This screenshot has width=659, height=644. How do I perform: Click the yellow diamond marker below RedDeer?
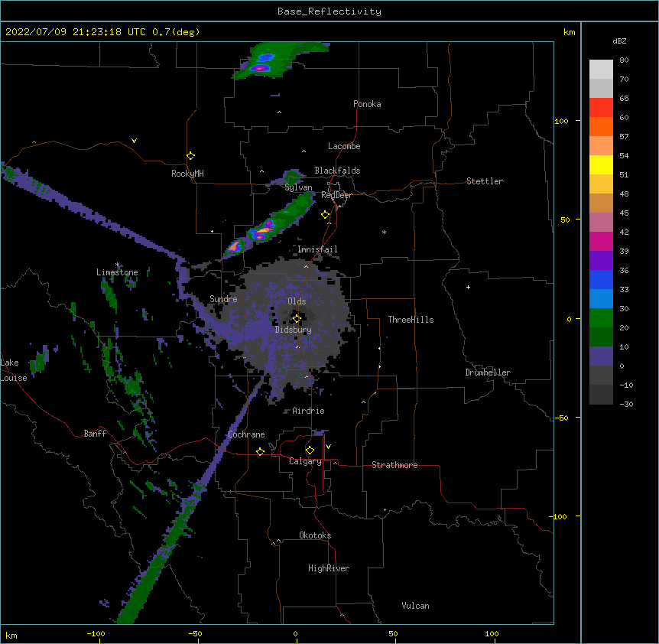coord(325,215)
